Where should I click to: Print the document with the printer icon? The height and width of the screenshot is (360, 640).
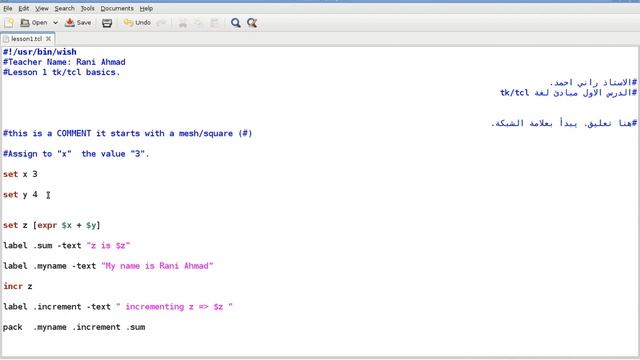tap(107, 23)
